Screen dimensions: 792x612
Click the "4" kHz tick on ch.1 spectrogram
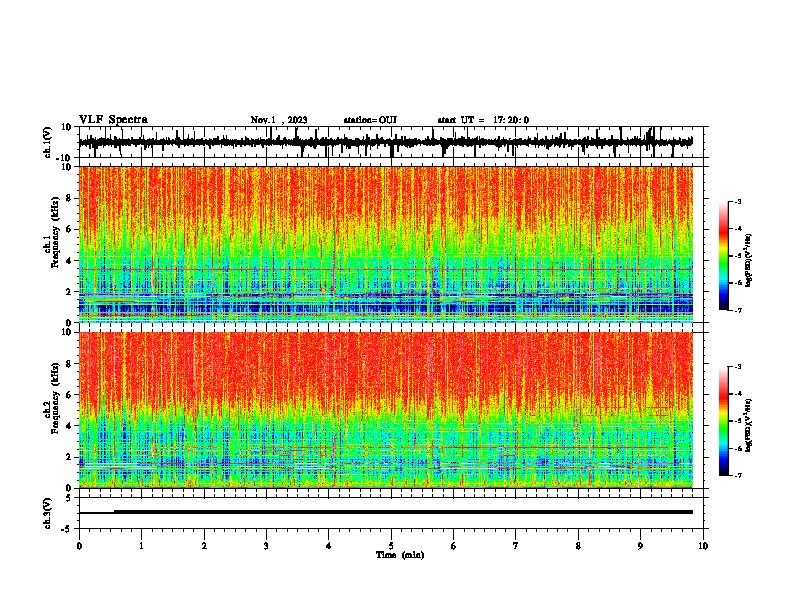pyautogui.click(x=69, y=261)
